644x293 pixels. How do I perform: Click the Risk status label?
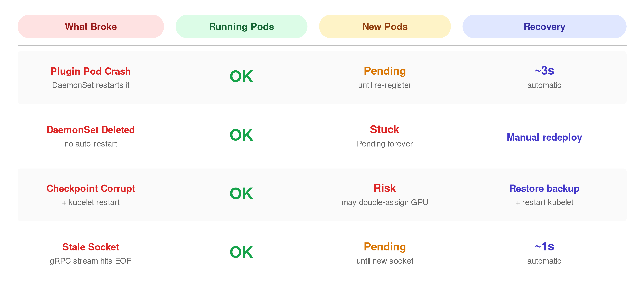point(385,188)
